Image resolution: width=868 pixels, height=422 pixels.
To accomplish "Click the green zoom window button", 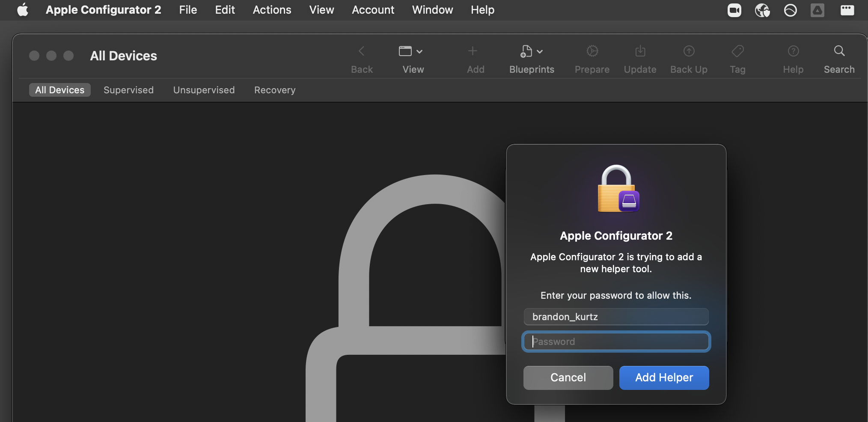I will [68, 56].
